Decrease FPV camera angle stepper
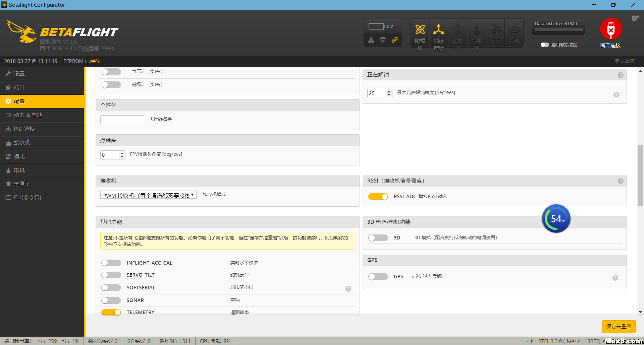Image resolution: width=644 pixels, height=345 pixels. pos(122,157)
